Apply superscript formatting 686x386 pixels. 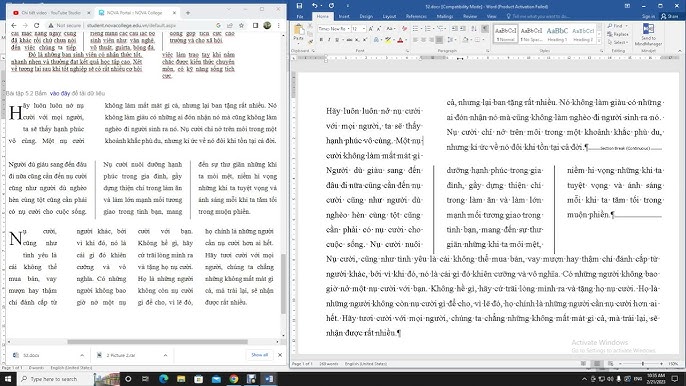click(365, 40)
